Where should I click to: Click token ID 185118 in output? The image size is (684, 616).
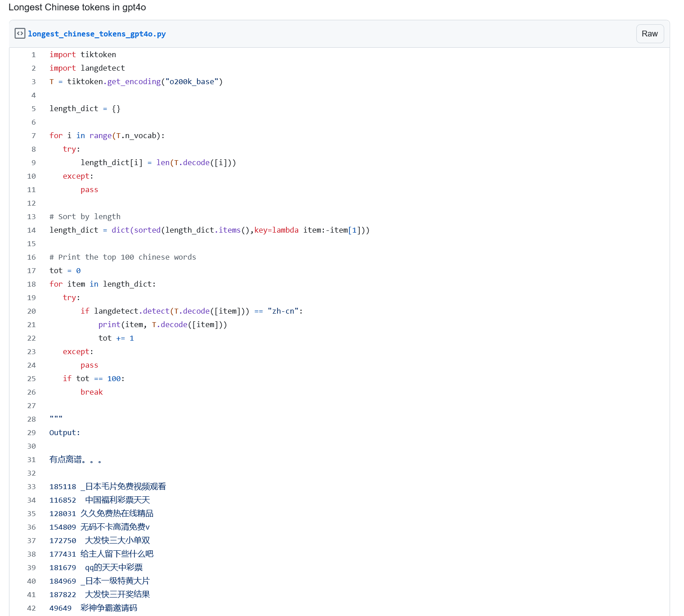point(63,486)
